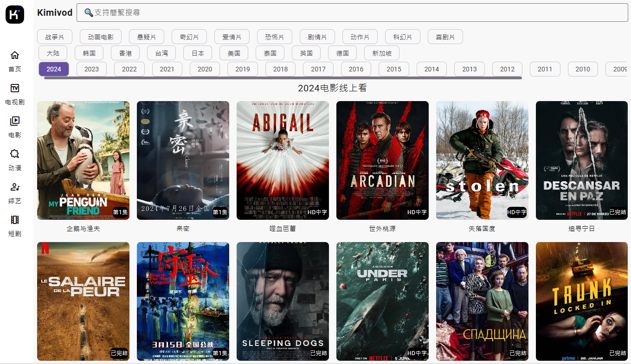Filter by 奇幻片 genre
Screen dimensions: 631x364
(189, 37)
